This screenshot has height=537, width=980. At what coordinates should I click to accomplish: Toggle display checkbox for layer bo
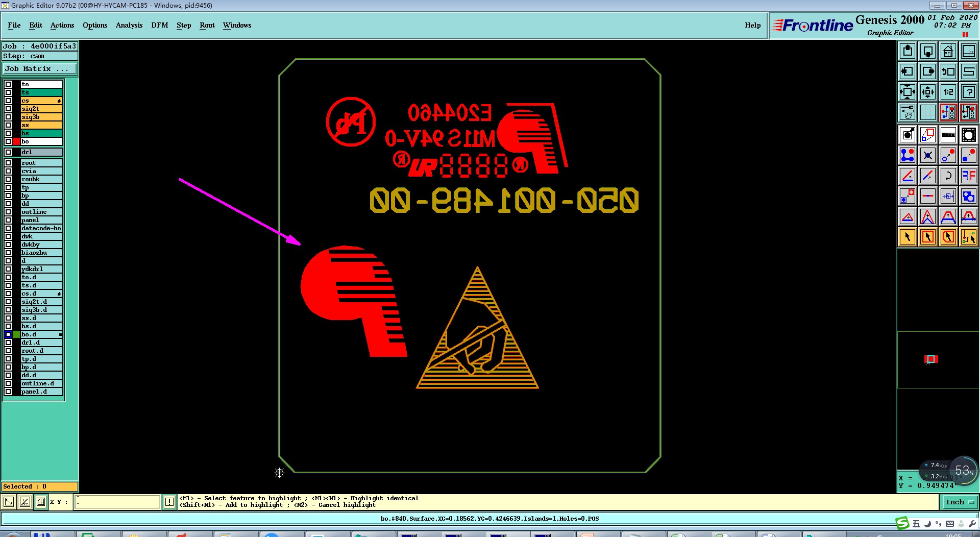pyautogui.click(x=8, y=141)
